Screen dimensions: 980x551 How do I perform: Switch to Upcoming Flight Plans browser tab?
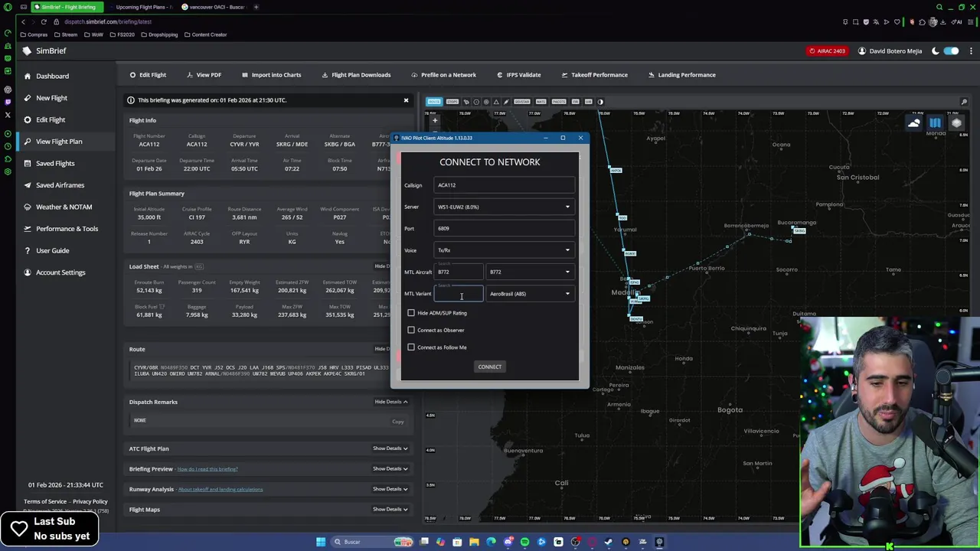tap(139, 7)
